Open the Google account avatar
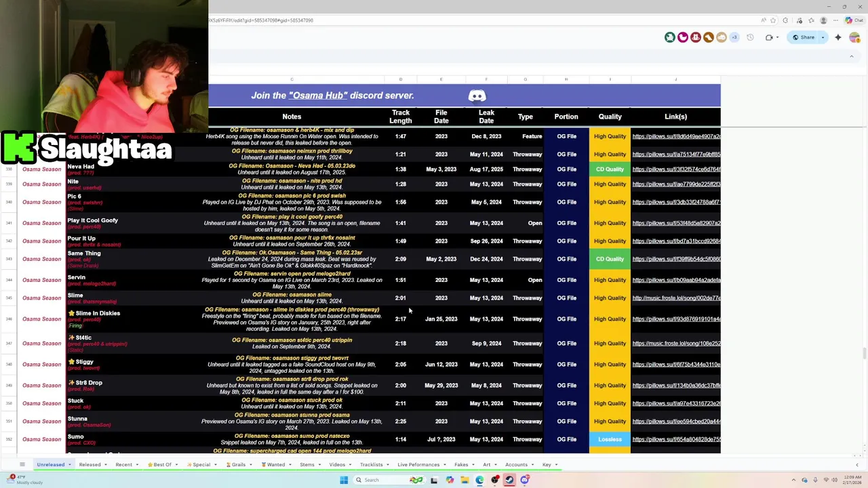The width and height of the screenshot is (868, 488). point(854,37)
